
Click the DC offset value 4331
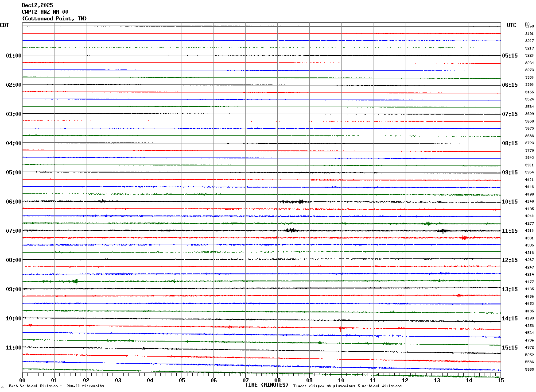pyautogui.click(x=529, y=238)
